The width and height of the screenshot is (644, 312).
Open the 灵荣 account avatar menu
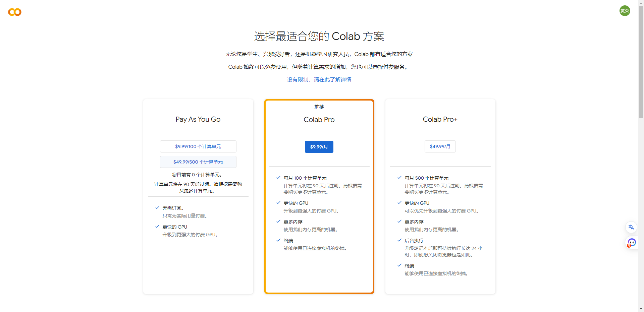point(625,10)
